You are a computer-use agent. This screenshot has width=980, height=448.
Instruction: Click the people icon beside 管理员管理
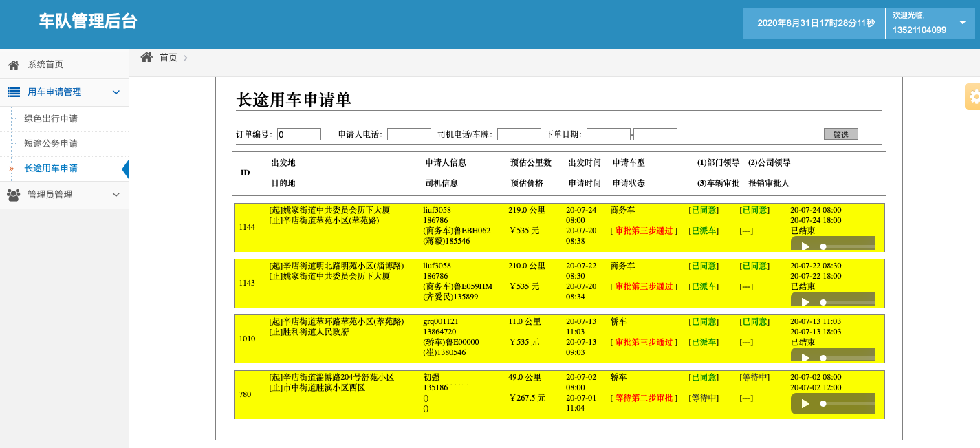[14, 195]
